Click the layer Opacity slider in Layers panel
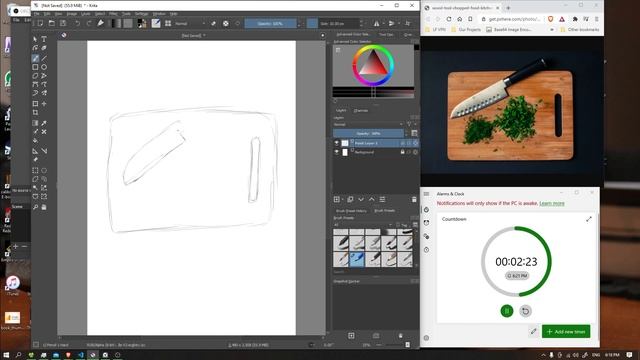The width and height of the screenshot is (640, 360). coord(368,133)
